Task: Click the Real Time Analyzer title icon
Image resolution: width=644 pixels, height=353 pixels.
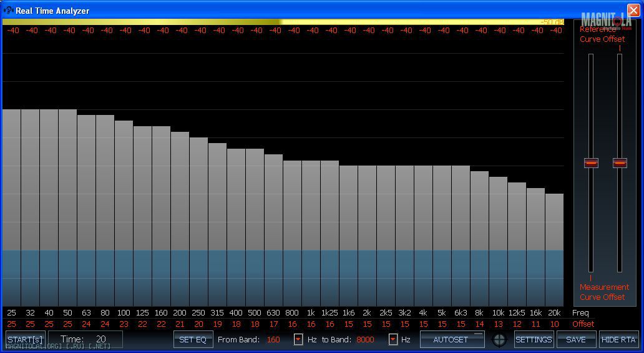Action: (x=8, y=10)
